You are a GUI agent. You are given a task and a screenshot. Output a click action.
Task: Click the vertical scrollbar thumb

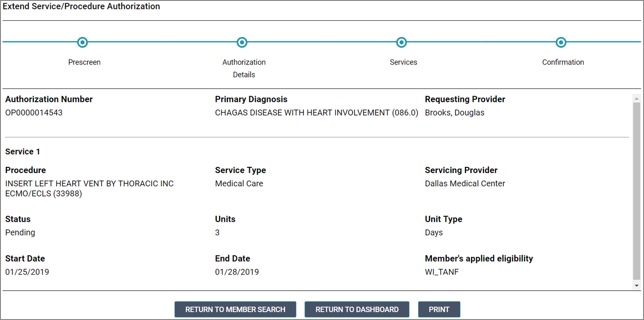(636, 190)
